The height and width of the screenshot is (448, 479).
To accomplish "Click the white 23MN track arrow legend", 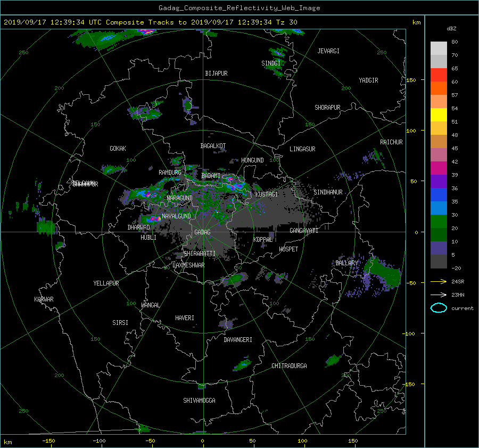I will point(439,295).
